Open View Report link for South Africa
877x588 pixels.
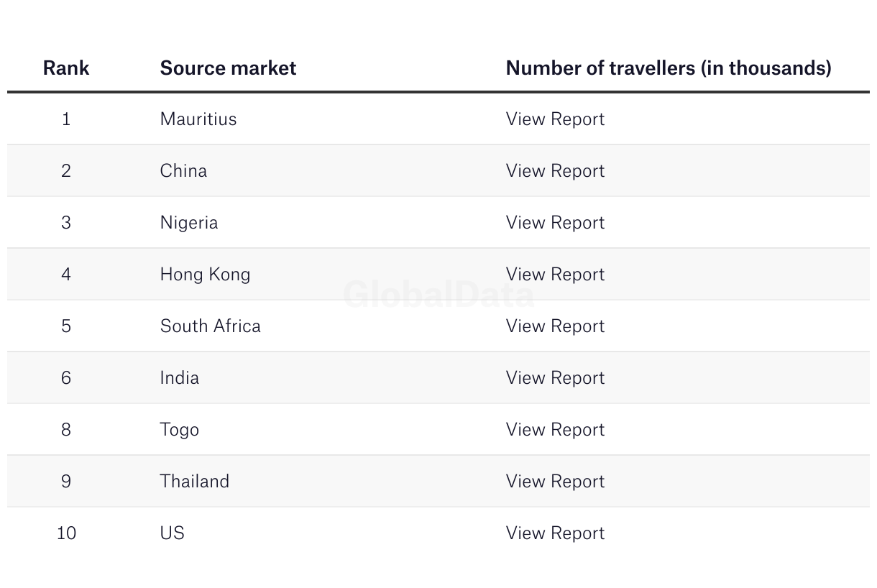click(x=555, y=326)
